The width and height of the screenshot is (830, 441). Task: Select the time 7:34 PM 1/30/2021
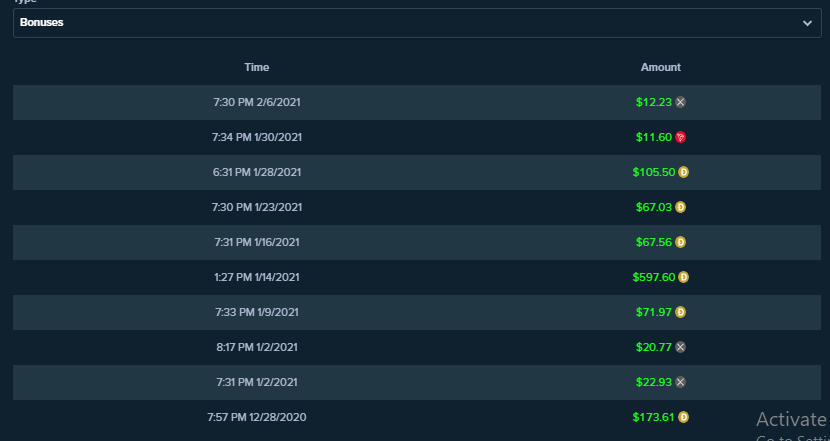(257, 137)
